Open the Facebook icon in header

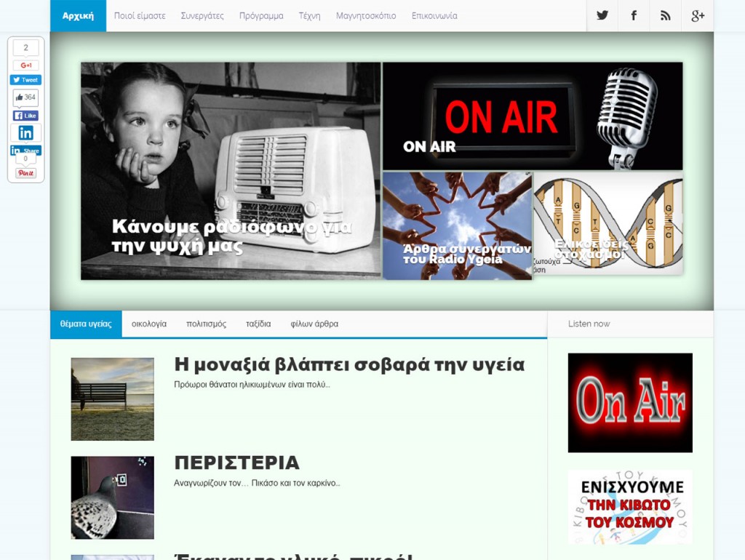[634, 16]
